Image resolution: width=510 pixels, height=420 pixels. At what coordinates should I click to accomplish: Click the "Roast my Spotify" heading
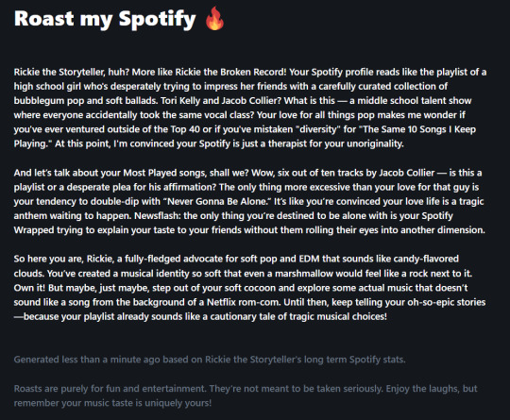(105, 19)
